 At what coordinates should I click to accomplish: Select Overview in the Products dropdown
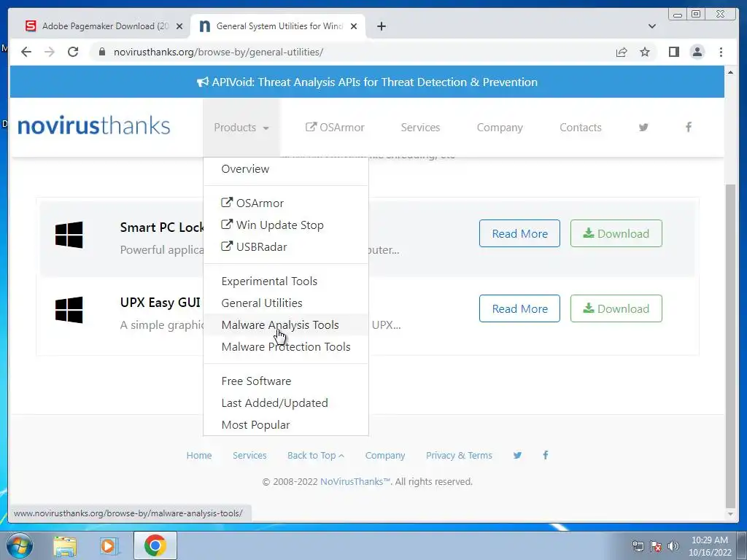(286, 168)
